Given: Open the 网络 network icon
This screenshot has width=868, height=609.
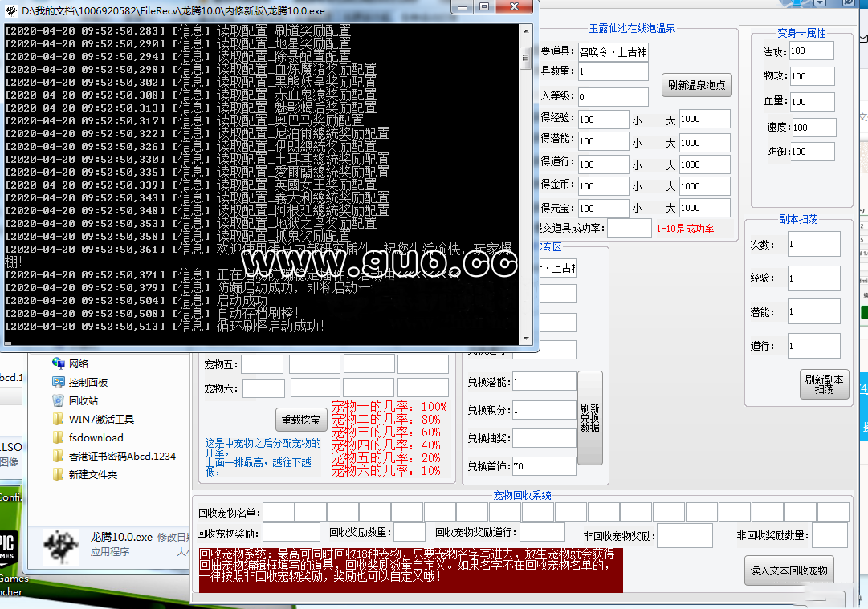Looking at the screenshot, I should (59, 363).
